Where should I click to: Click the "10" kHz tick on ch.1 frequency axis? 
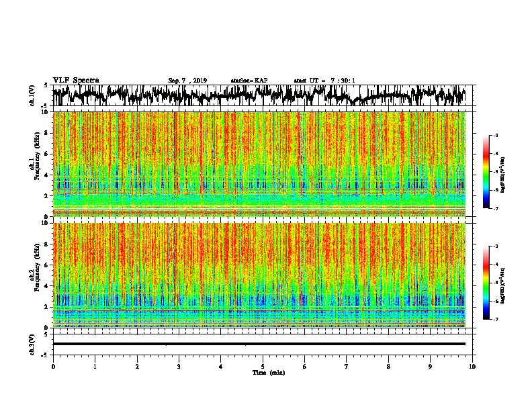pyautogui.click(x=46, y=112)
